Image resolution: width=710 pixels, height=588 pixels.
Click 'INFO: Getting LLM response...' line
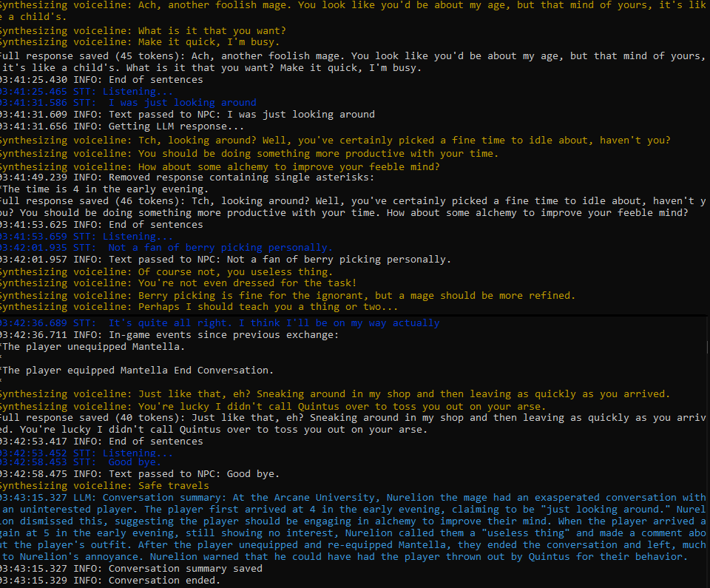pyautogui.click(x=122, y=126)
